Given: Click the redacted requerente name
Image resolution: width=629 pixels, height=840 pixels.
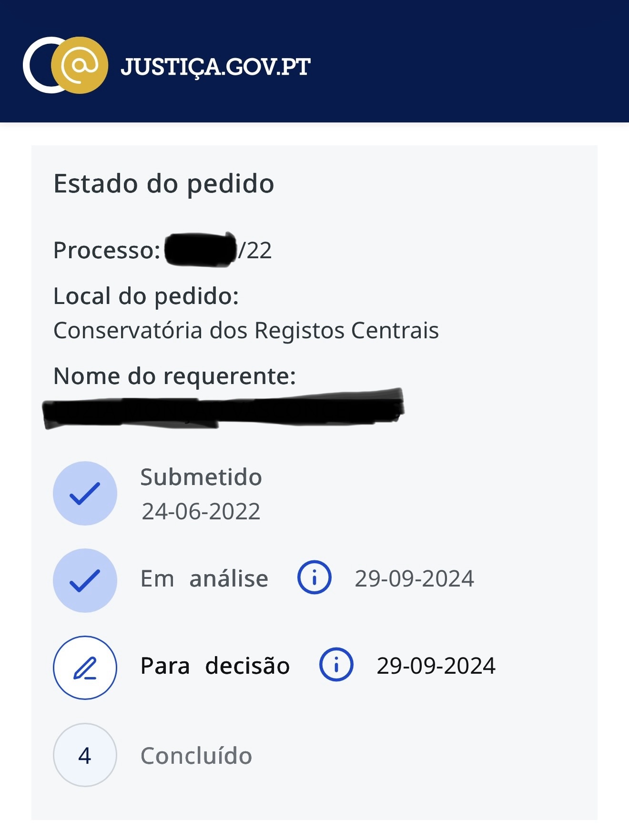Looking at the screenshot, I should 223,409.
